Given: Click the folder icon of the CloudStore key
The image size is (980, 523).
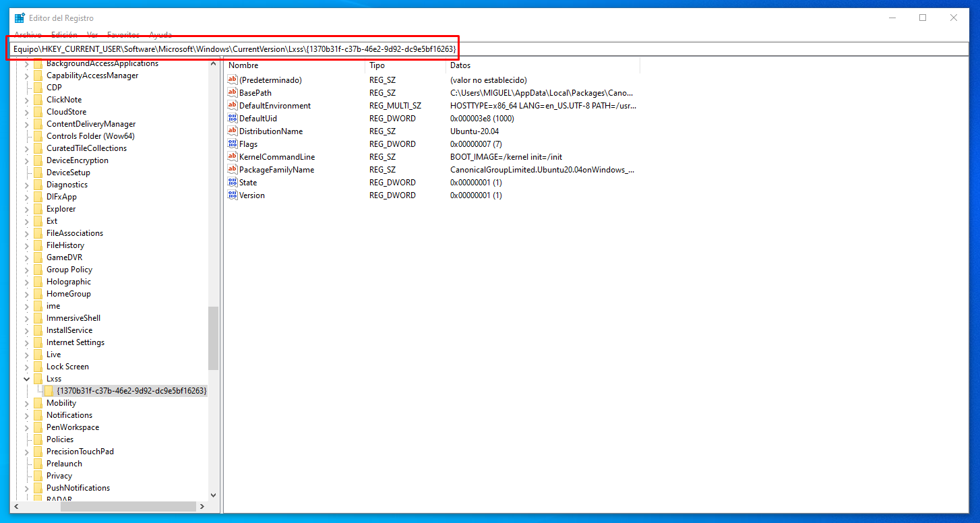Looking at the screenshot, I should click(38, 112).
